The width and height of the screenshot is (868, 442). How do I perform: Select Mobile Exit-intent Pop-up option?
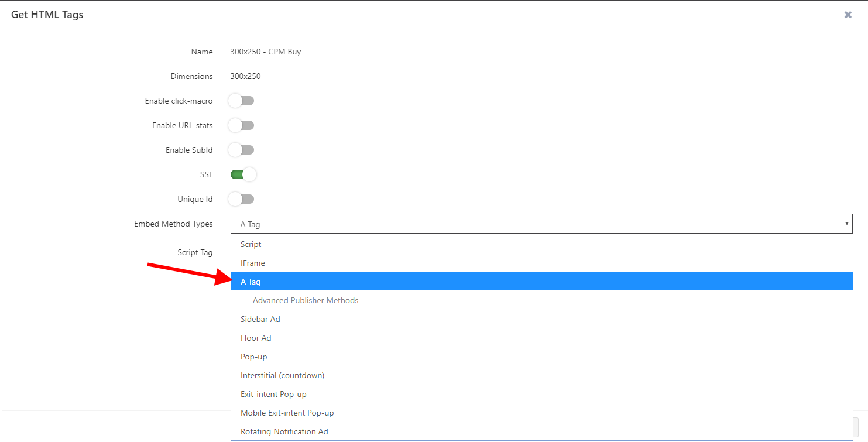click(x=542, y=413)
